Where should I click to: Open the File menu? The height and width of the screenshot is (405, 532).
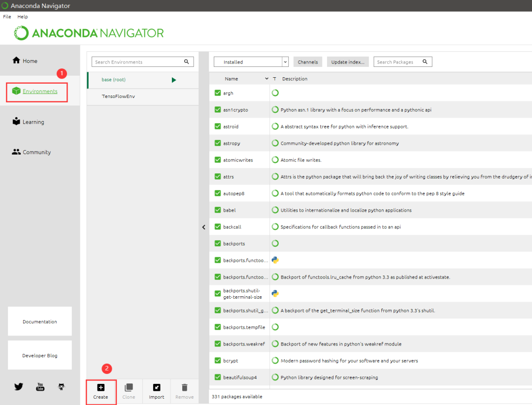tap(7, 17)
